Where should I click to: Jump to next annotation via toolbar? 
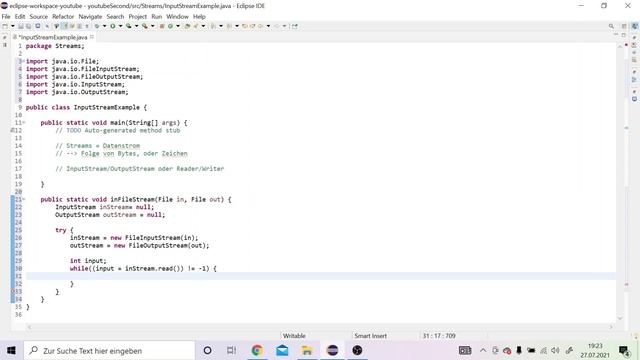point(213,26)
